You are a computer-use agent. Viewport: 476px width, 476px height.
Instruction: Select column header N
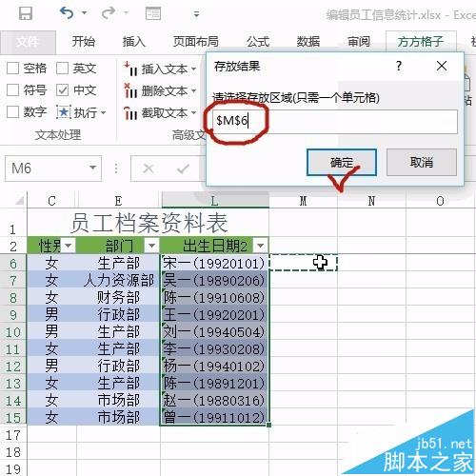(x=371, y=201)
